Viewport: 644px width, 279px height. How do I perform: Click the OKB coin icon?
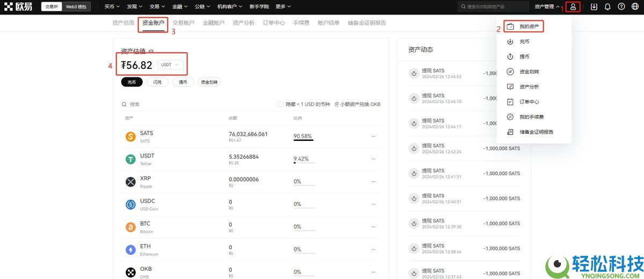[130, 272]
